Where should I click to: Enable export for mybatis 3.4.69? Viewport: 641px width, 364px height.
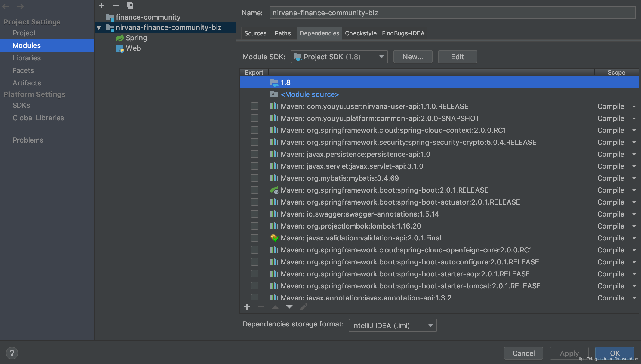pyautogui.click(x=255, y=178)
